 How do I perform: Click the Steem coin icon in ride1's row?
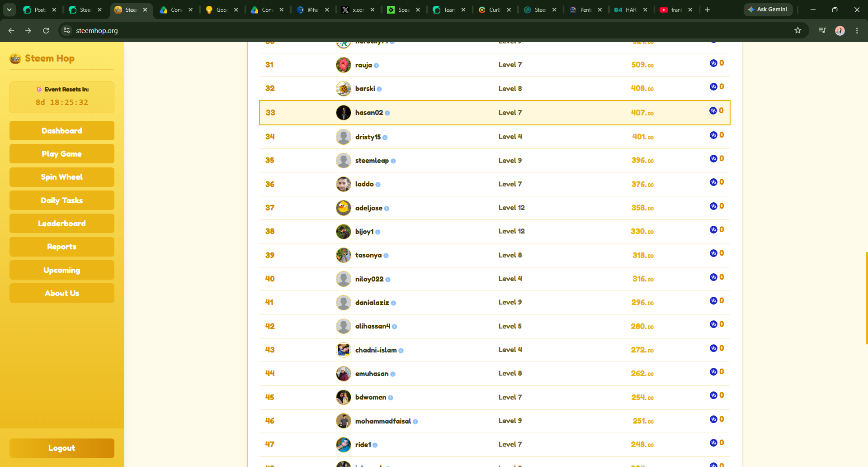[x=713, y=443]
